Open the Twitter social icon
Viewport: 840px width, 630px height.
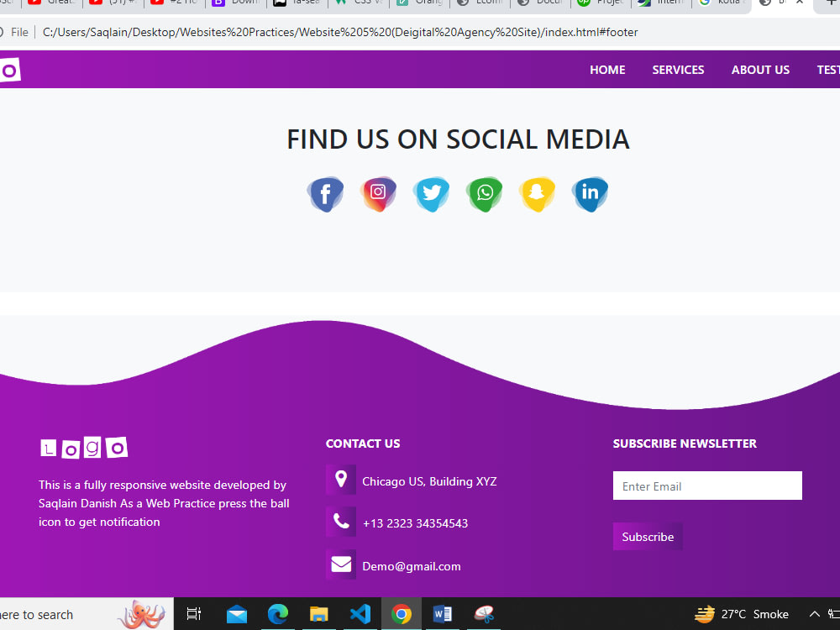(x=431, y=194)
